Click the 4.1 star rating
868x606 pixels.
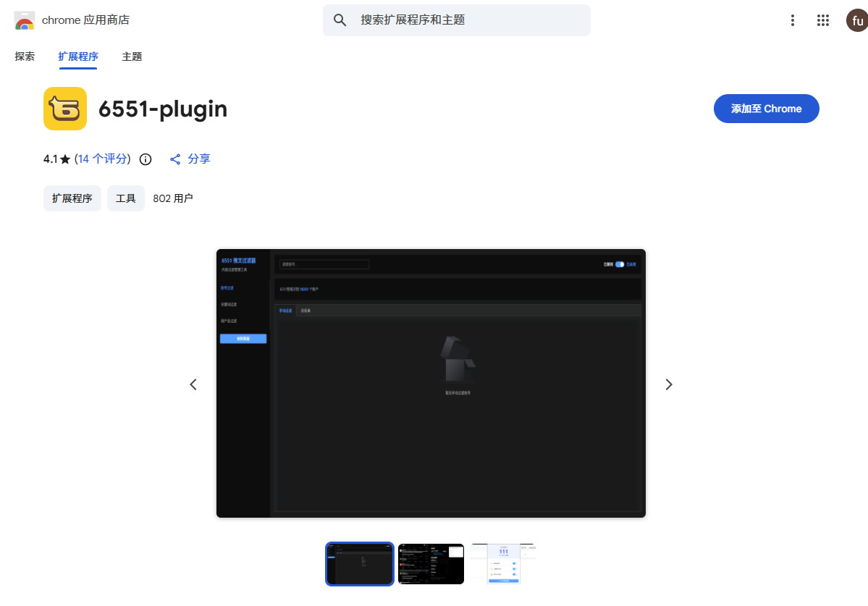click(x=57, y=159)
